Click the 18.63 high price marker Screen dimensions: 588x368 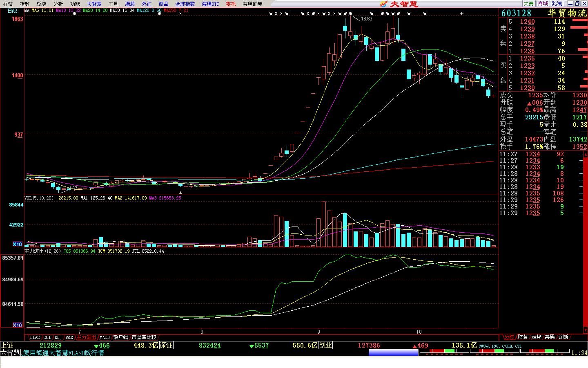[x=367, y=19]
